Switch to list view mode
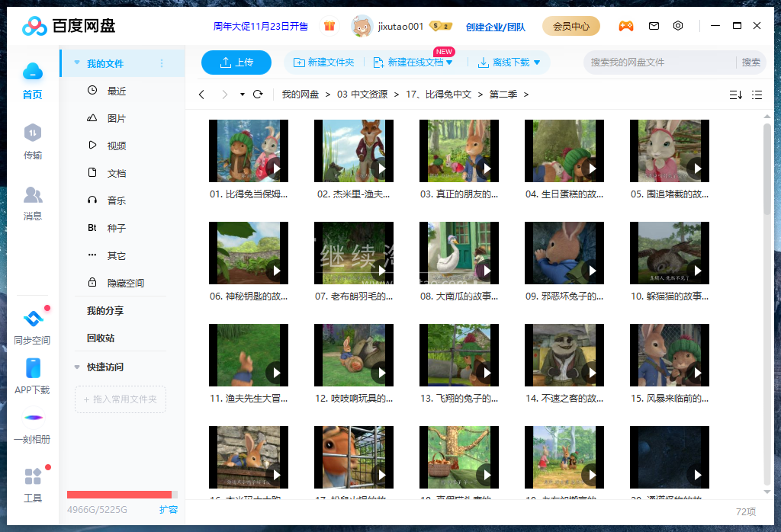This screenshot has height=532, width=781. (757, 95)
